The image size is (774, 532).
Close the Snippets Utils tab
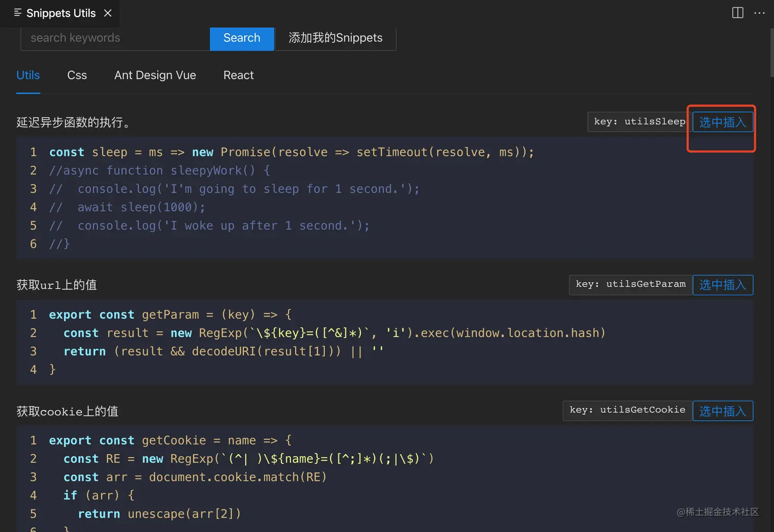(x=107, y=13)
